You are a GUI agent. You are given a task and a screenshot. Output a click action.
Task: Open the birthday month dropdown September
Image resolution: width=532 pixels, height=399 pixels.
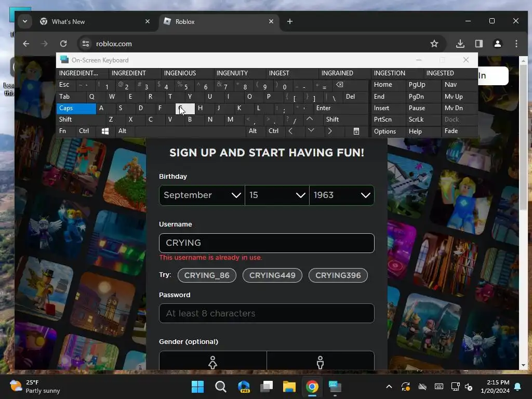[202, 195]
